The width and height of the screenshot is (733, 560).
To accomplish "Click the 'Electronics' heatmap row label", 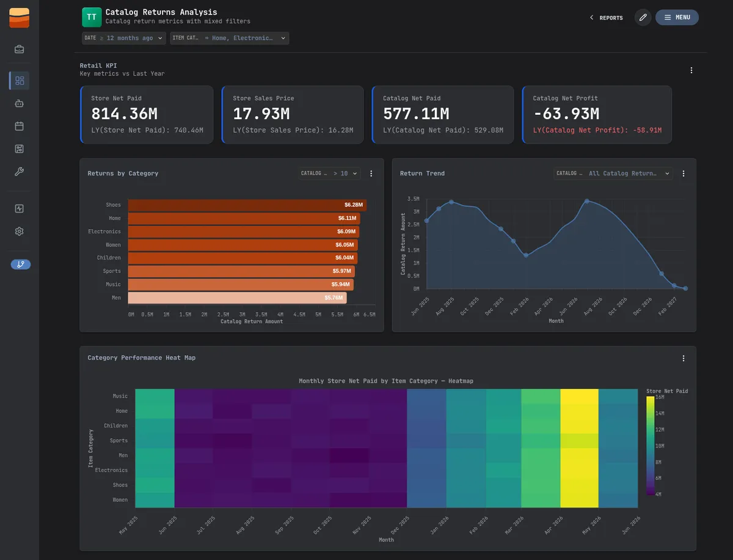I will click(x=111, y=470).
